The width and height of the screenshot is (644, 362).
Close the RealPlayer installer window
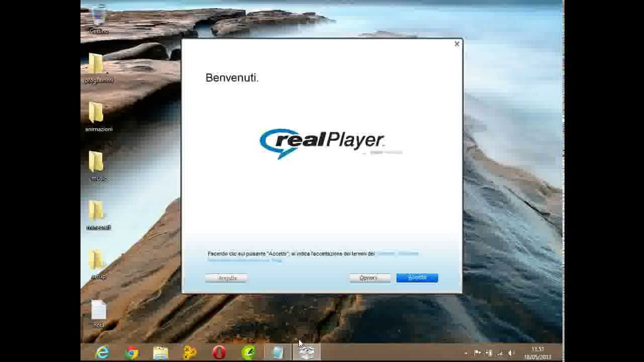point(457,44)
